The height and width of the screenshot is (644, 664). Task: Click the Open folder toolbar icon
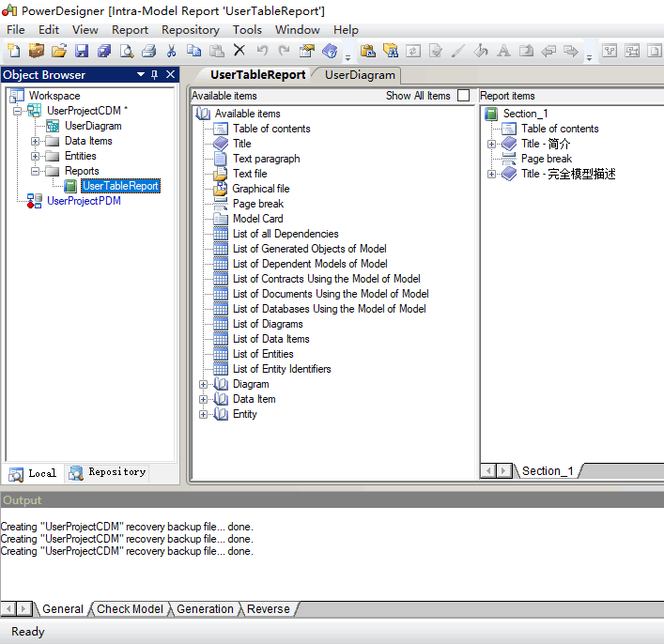coord(59,51)
